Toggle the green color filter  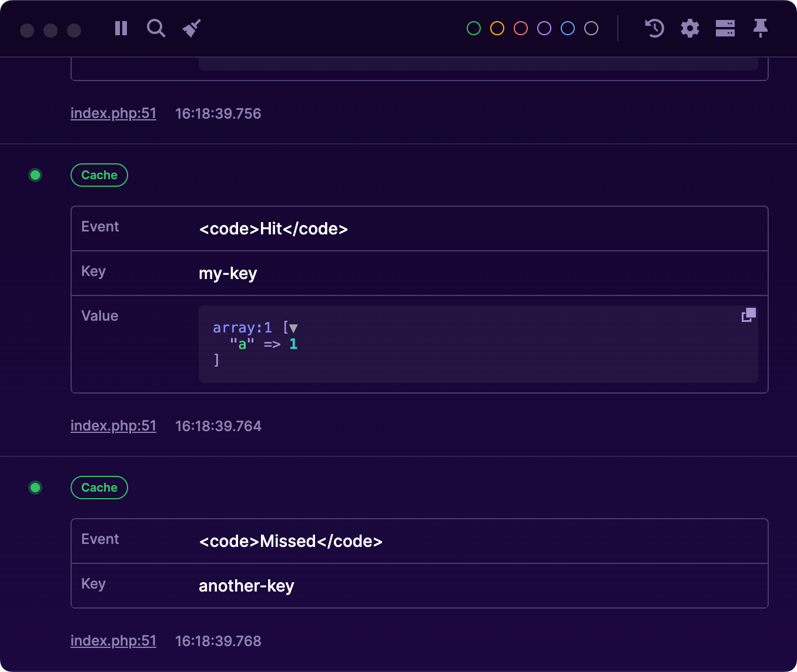point(473,28)
